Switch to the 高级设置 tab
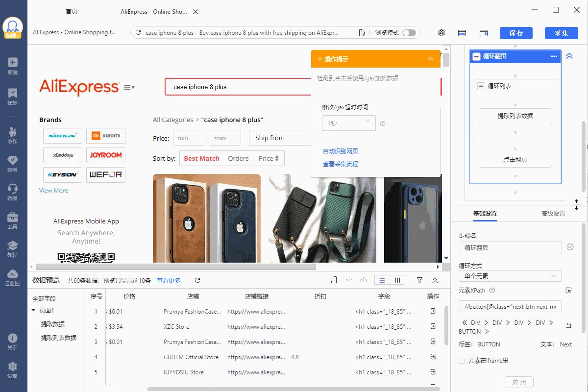This screenshot has width=588, height=392. pos(553,214)
